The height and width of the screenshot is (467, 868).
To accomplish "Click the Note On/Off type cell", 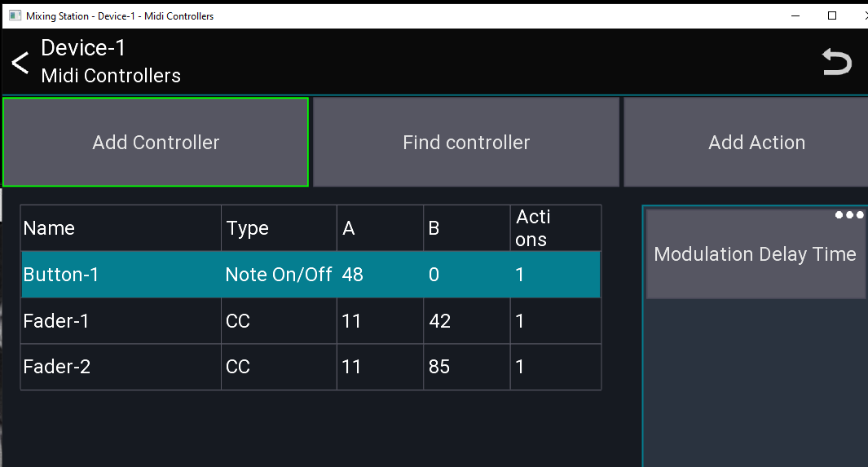I will (x=278, y=275).
